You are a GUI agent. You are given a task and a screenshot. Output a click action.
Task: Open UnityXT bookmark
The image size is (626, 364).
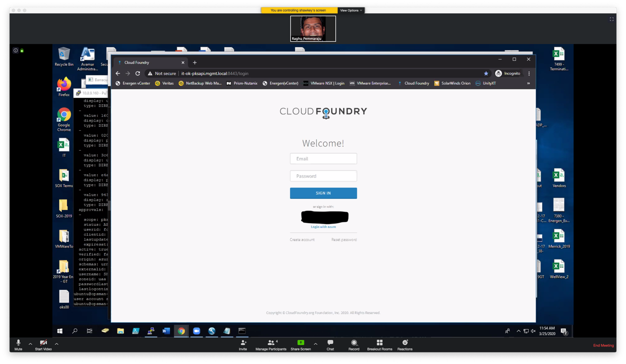click(485, 83)
